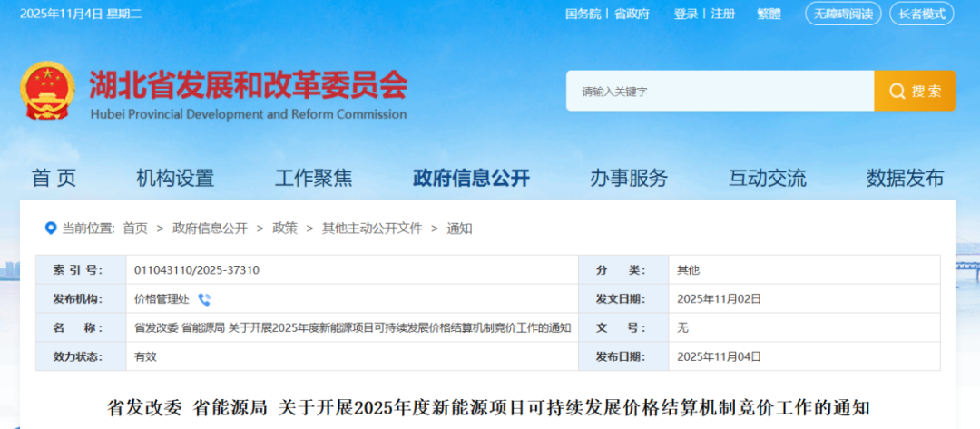Click the location pin icon before 当前位置
The image size is (980, 429).
tap(51, 228)
